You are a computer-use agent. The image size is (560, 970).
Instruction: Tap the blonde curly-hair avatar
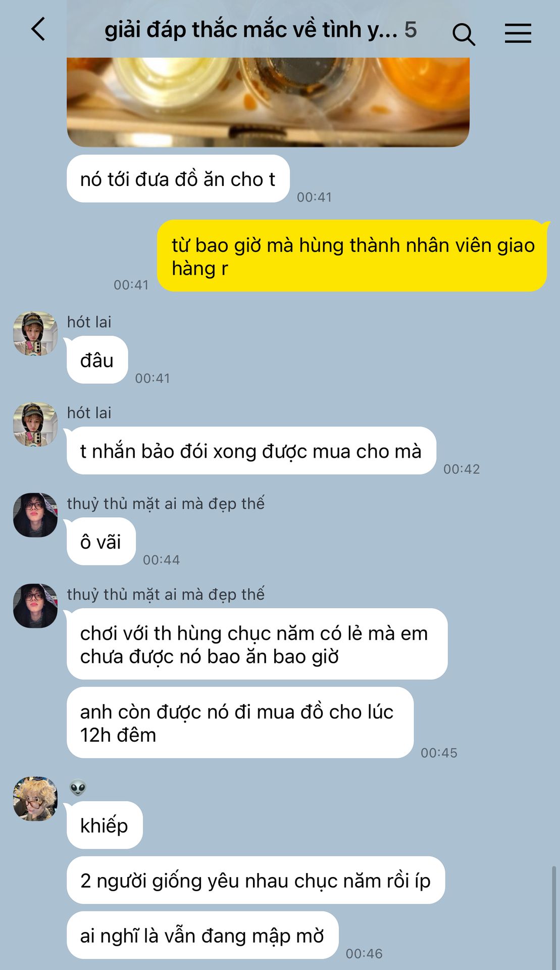pyautogui.click(x=35, y=799)
